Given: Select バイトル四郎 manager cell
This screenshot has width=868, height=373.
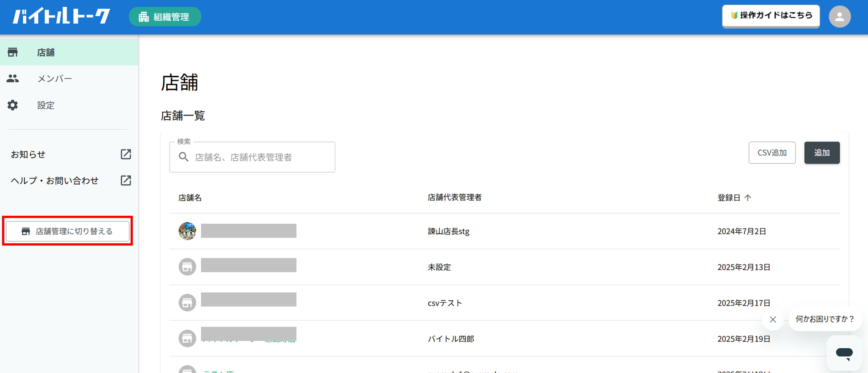Looking at the screenshot, I should pos(451,339).
